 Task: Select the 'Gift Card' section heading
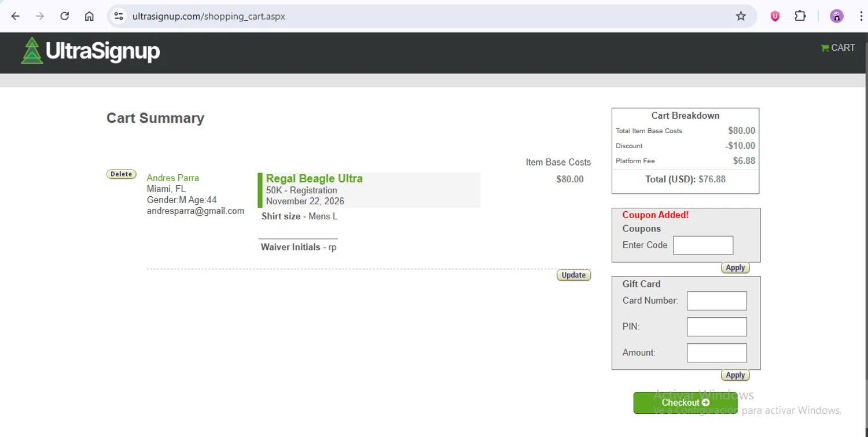click(x=641, y=284)
